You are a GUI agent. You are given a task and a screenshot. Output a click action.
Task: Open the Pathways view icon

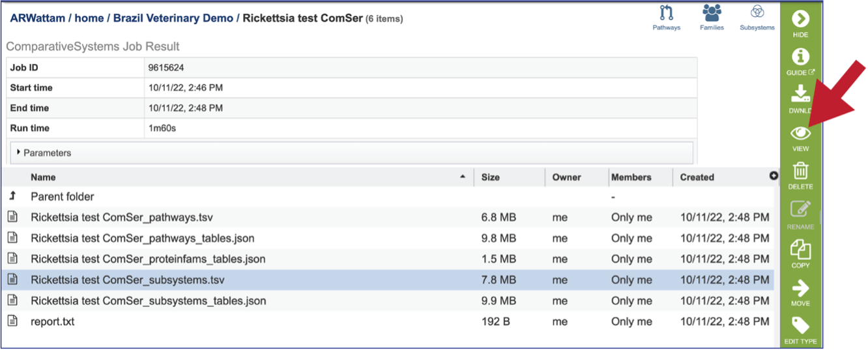click(x=666, y=18)
